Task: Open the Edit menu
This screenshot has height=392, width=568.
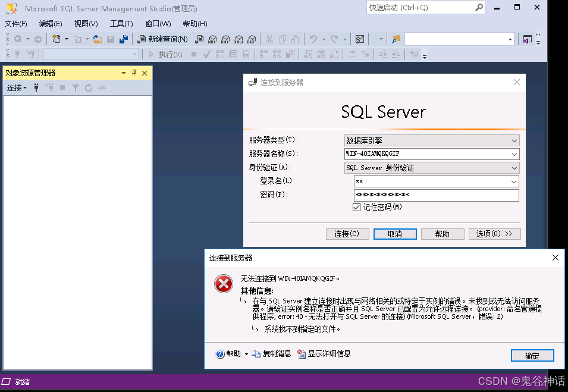Action: click(51, 24)
